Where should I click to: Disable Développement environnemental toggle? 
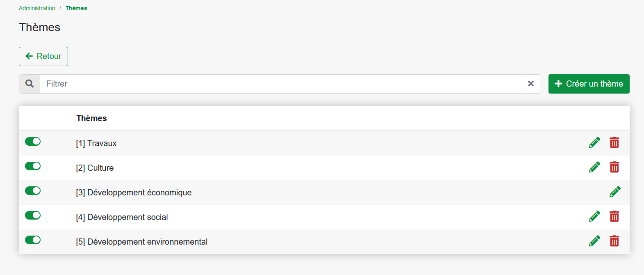coord(33,240)
